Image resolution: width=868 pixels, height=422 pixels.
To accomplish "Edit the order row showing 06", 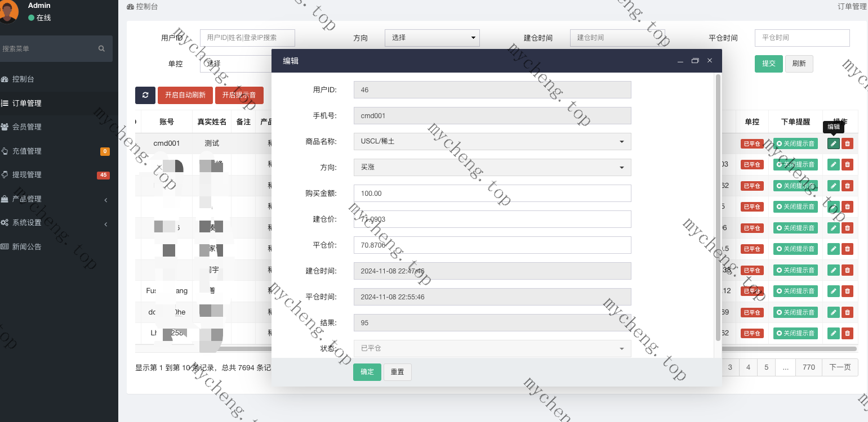I will pyautogui.click(x=834, y=228).
